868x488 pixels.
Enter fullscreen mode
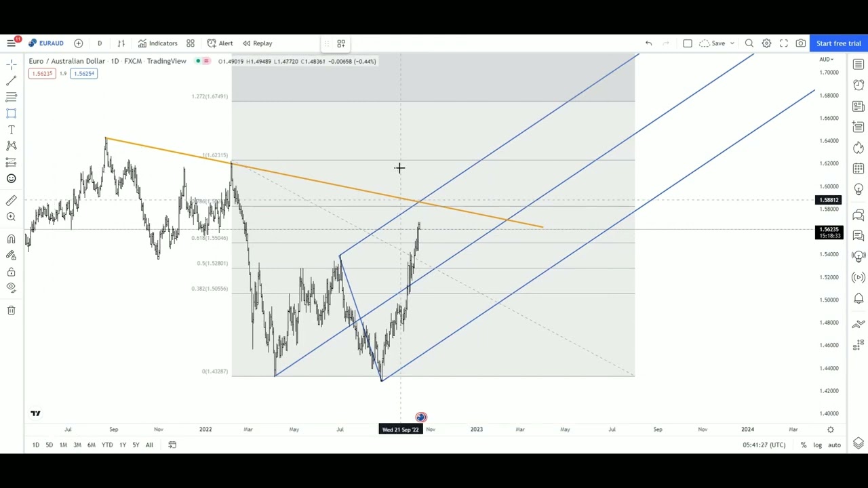[784, 43]
